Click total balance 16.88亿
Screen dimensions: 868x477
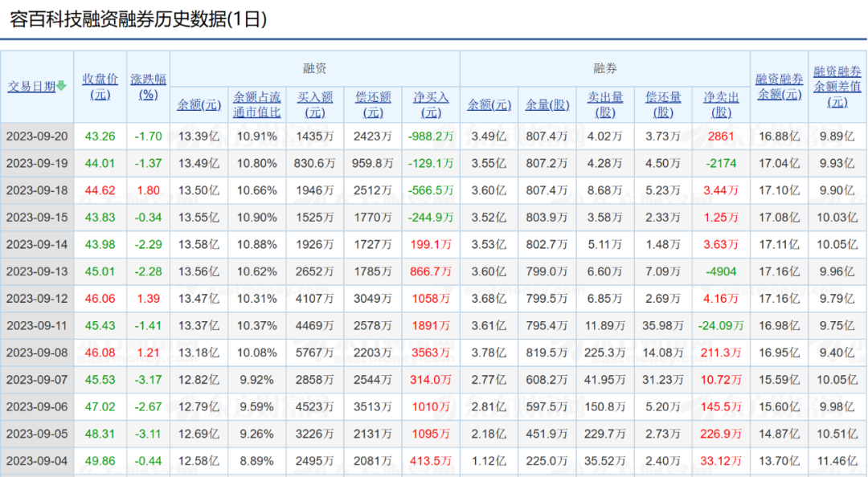pyautogui.click(x=780, y=137)
